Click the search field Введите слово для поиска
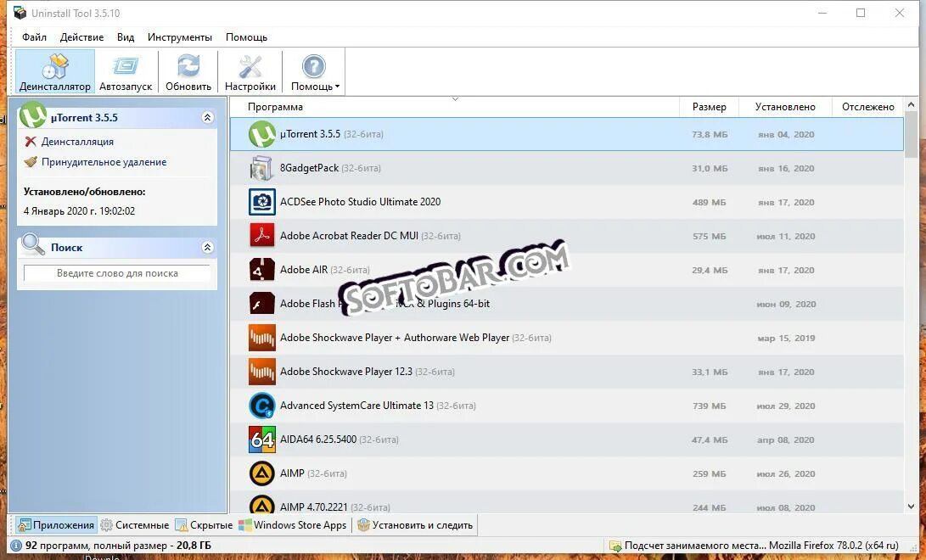 117,273
